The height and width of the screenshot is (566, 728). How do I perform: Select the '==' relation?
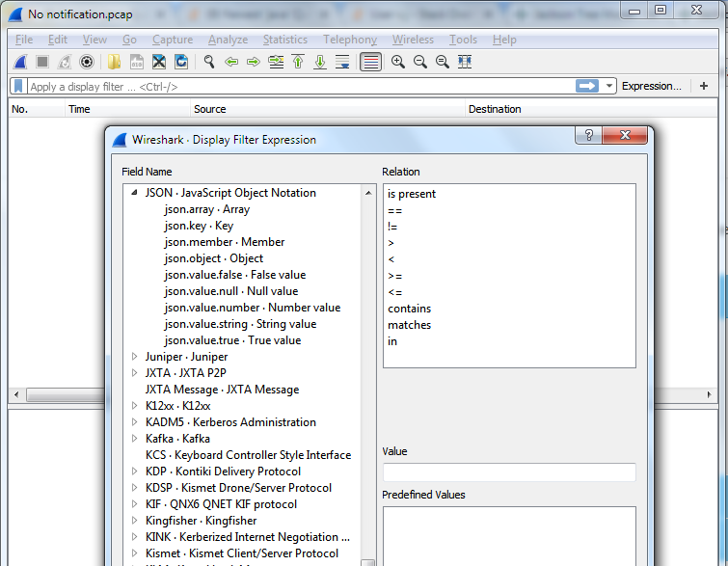(394, 211)
